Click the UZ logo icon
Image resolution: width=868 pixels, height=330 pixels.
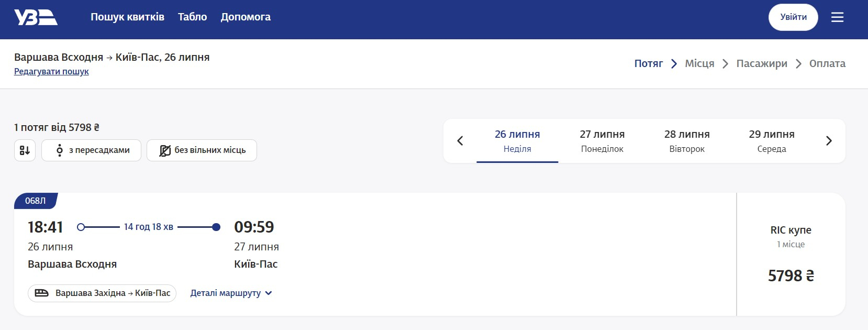coord(36,17)
